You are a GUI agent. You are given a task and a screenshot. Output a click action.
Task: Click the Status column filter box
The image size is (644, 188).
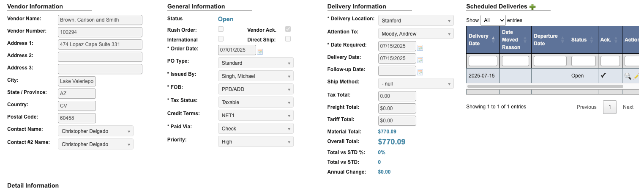click(x=584, y=61)
